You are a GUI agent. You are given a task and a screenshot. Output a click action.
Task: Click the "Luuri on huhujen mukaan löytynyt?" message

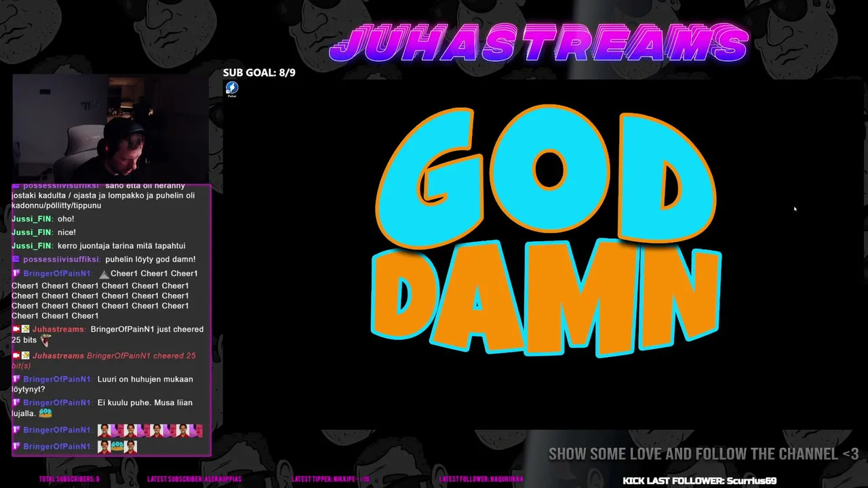[x=102, y=384]
